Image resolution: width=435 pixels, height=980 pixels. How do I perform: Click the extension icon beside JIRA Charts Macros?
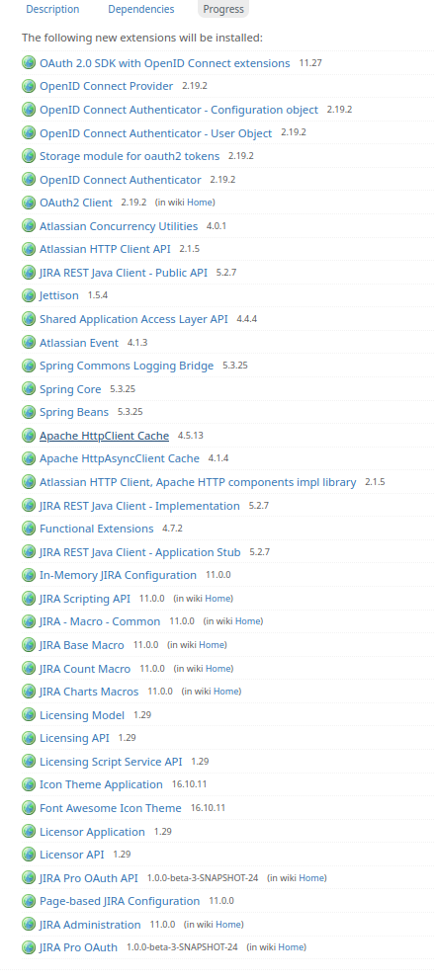click(x=29, y=692)
